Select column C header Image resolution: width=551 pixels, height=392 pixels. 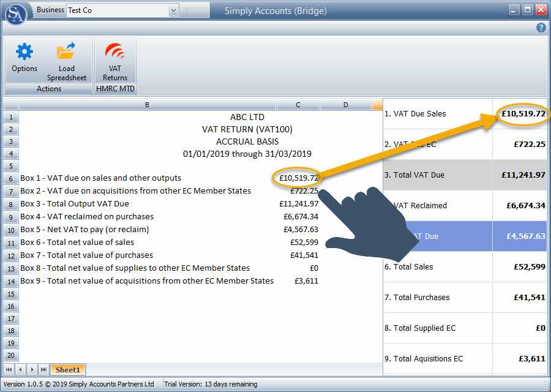coord(298,105)
